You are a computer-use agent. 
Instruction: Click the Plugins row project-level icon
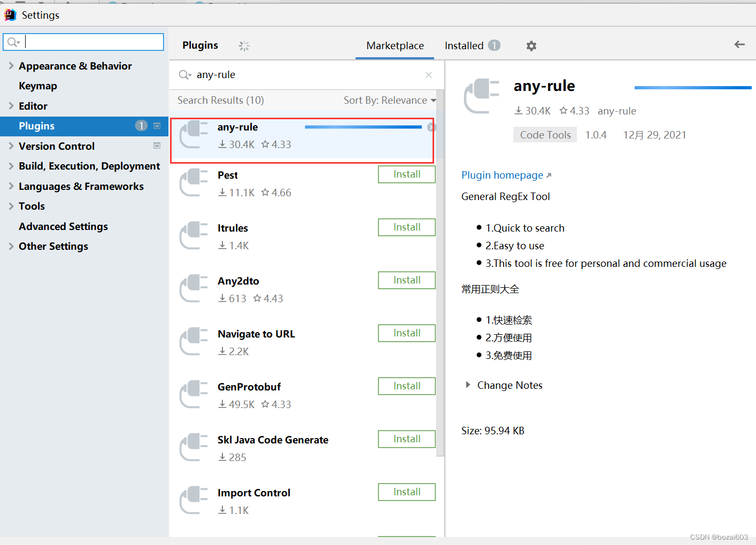(157, 126)
